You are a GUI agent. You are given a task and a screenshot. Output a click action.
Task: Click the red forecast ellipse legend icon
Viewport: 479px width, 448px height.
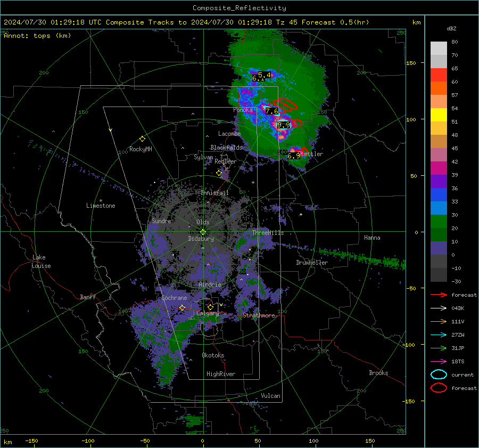tap(439, 388)
